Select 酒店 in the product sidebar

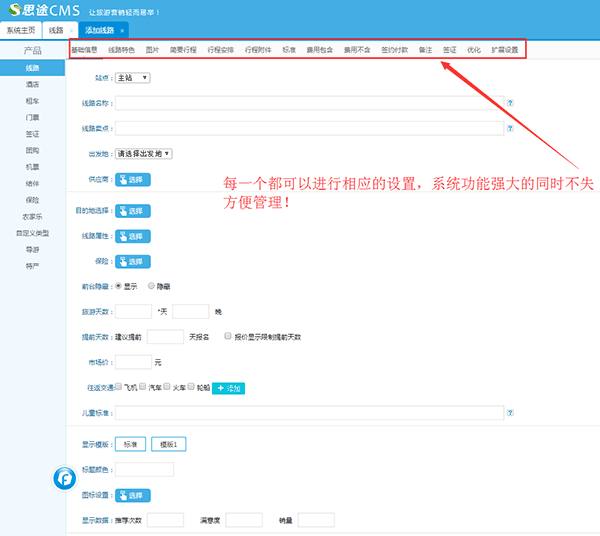(32, 84)
